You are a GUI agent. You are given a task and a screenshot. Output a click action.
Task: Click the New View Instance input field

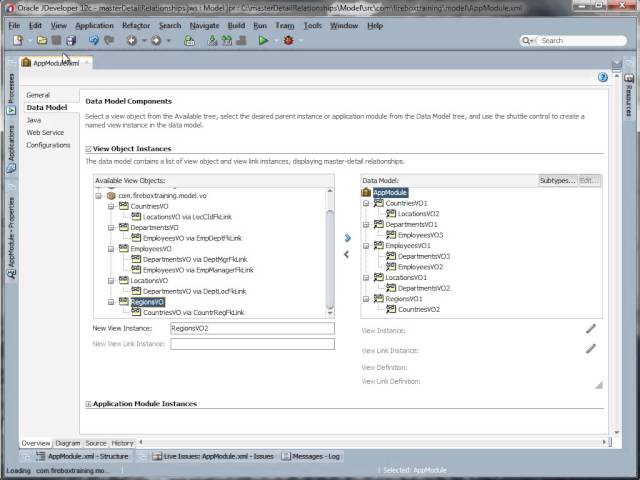coord(252,328)
